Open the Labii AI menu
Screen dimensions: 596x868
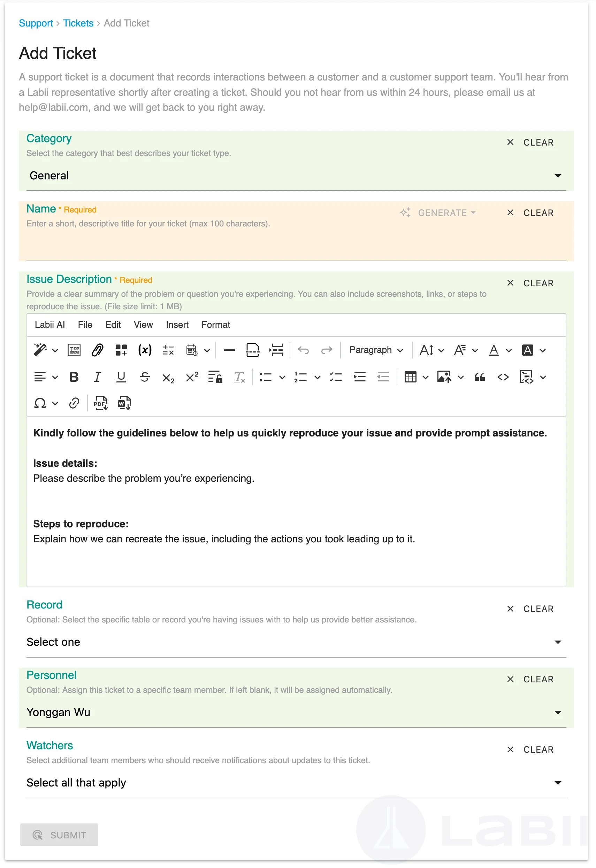(x=50, y=325)
